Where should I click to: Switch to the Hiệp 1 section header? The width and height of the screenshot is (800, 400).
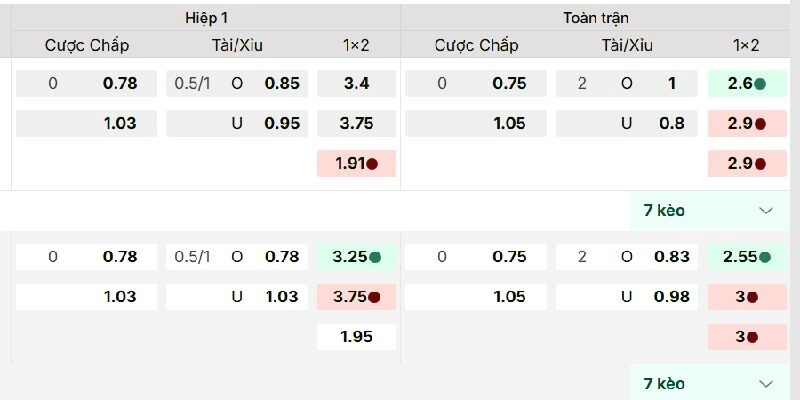pyautogui.click(x=206, y=18)
